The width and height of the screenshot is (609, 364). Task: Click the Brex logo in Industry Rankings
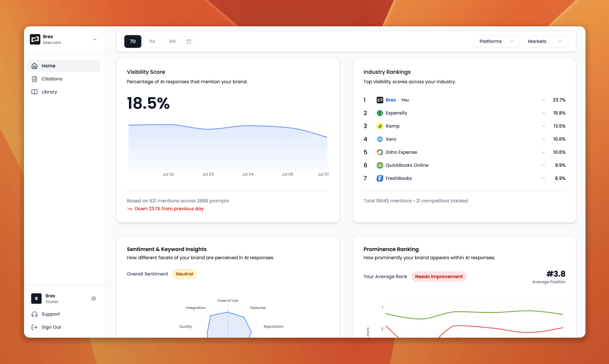pyautogui.click(x=380, y=100)
